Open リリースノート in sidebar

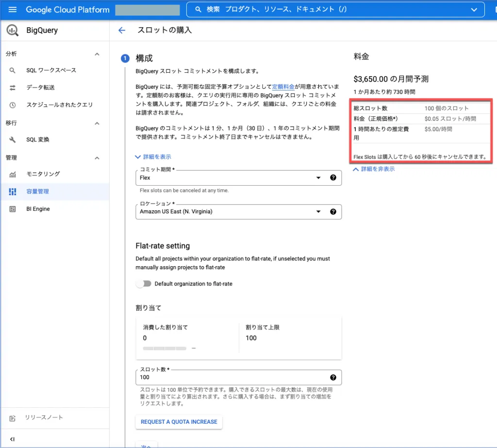click(x=44, y=417)
